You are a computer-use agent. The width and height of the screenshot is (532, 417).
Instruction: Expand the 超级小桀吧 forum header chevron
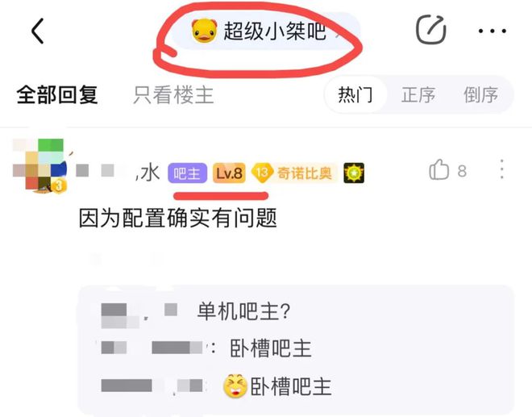[338, 33]
